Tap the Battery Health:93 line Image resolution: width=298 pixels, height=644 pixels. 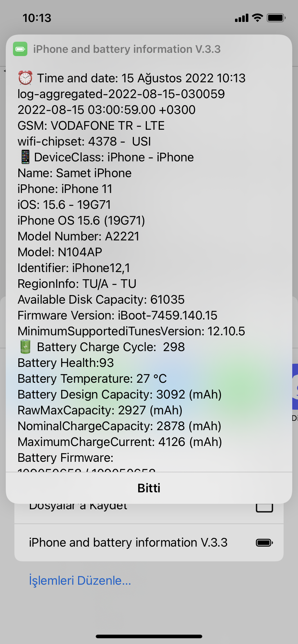[x=66, y=363]
